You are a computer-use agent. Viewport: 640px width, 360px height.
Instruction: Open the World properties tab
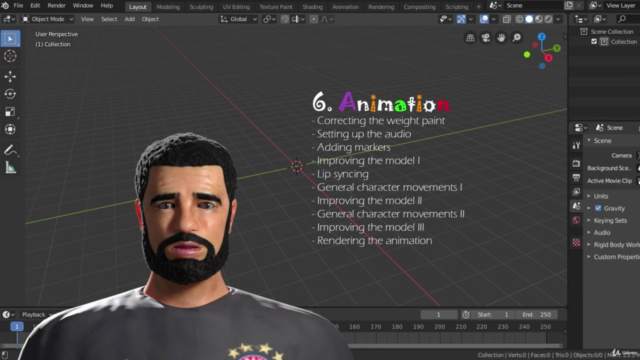tap(576, 220)
